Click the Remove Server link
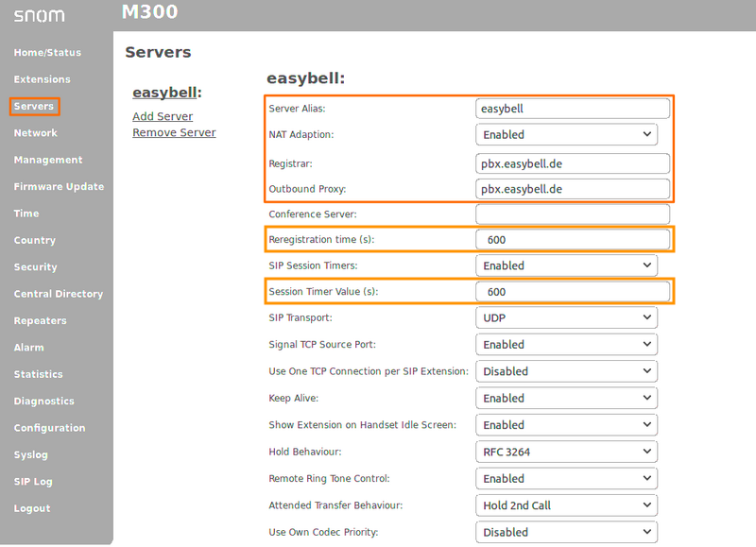 [x=174, y=132]
